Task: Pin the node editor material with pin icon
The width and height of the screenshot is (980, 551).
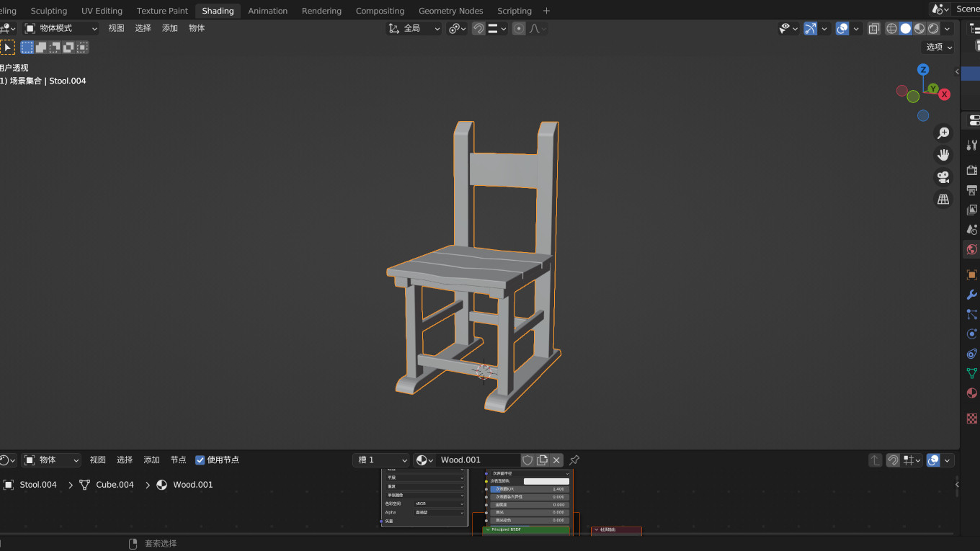Action: (574, 460)
